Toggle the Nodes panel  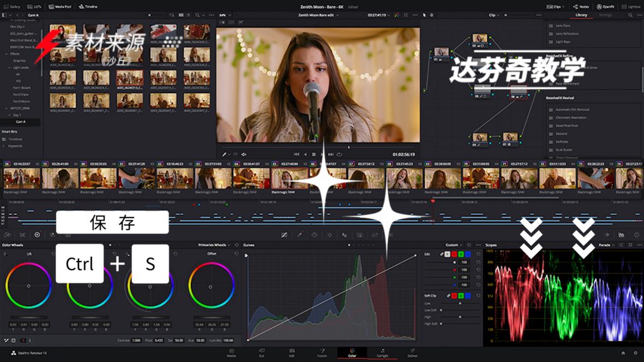[580, 6]
